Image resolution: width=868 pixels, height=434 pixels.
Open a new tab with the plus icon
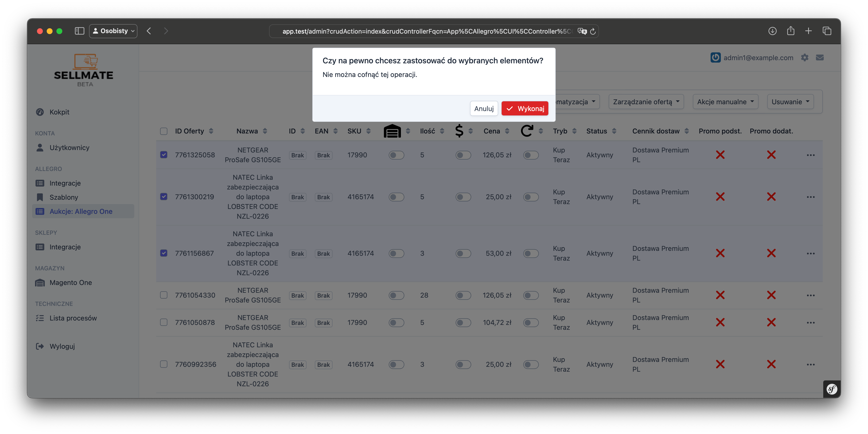(x=808, y=31)
